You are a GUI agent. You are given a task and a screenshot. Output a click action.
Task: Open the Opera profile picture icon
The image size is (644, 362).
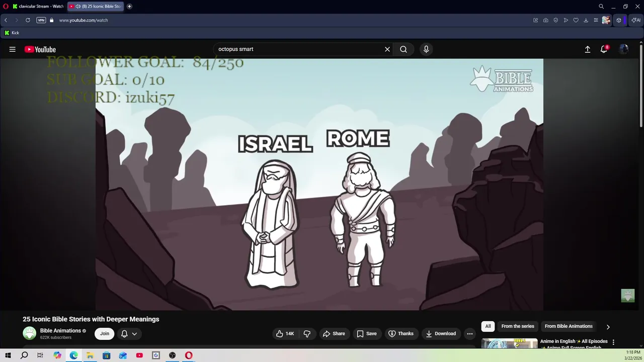point(606,20)
